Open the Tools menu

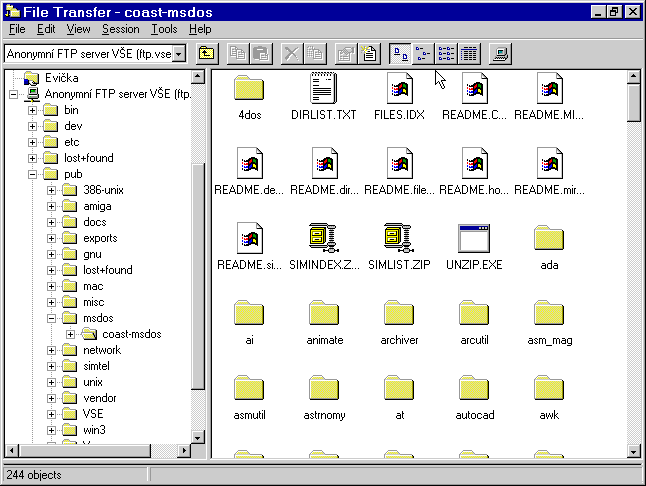(x=164, y=29)
